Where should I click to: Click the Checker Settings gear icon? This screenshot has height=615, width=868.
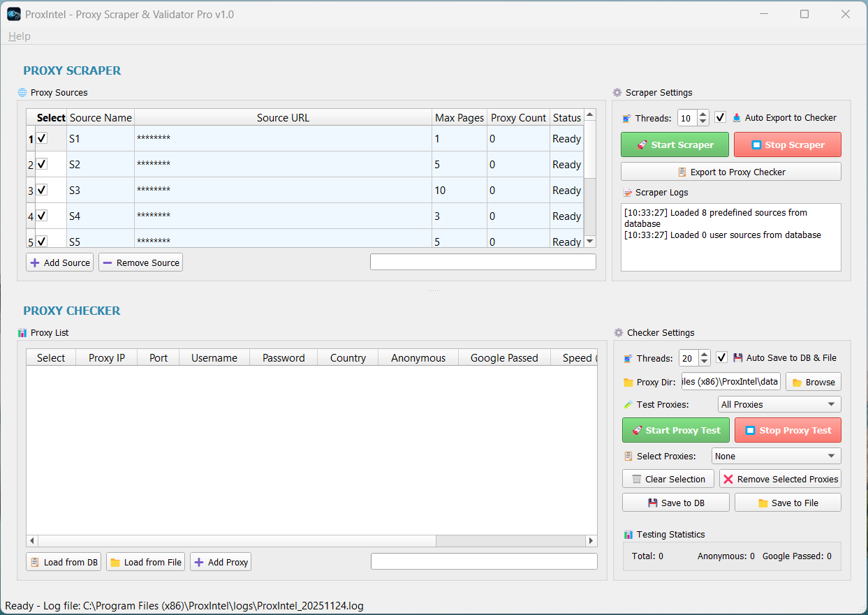point(617,332)
